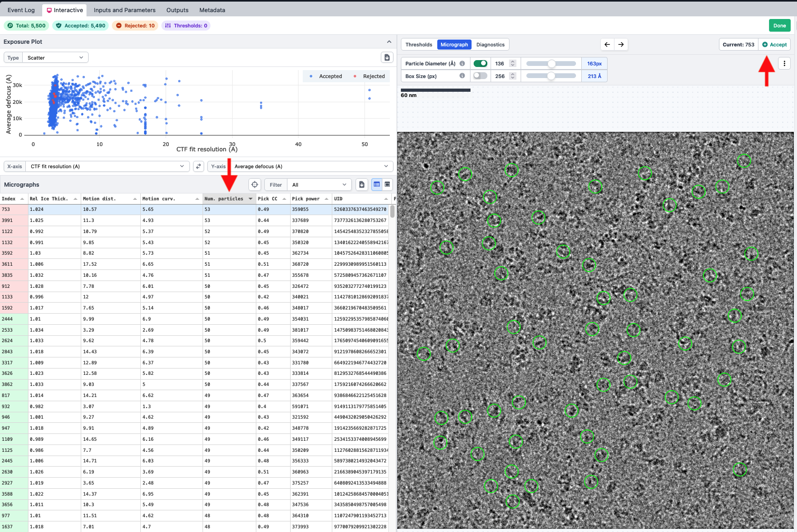Click the Thresholds: 0 badge
This screenshot has height=532, width=797.
point(186,25)
